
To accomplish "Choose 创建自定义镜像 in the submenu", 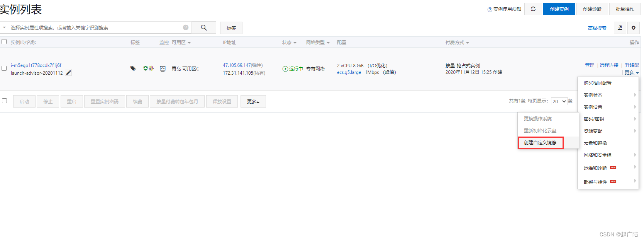I will click(541, 143).
